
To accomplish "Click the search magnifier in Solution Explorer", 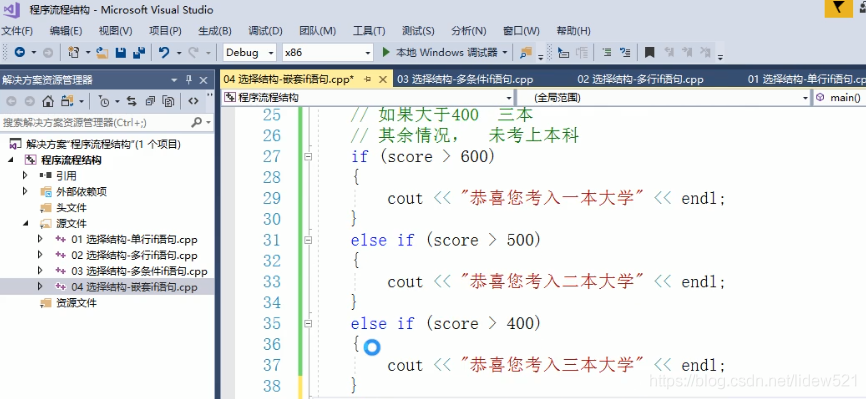I will click(197, 122).
